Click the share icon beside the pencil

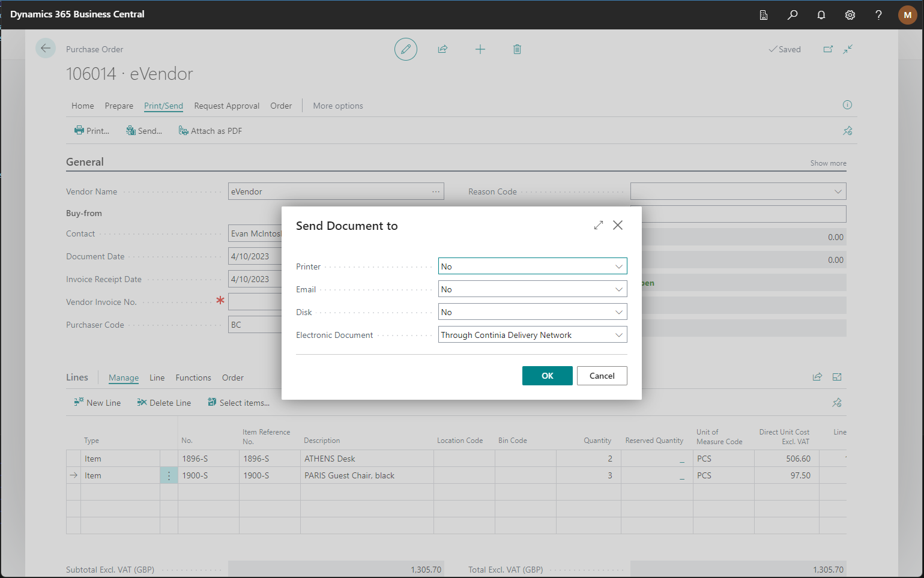(x=443, y=49)
